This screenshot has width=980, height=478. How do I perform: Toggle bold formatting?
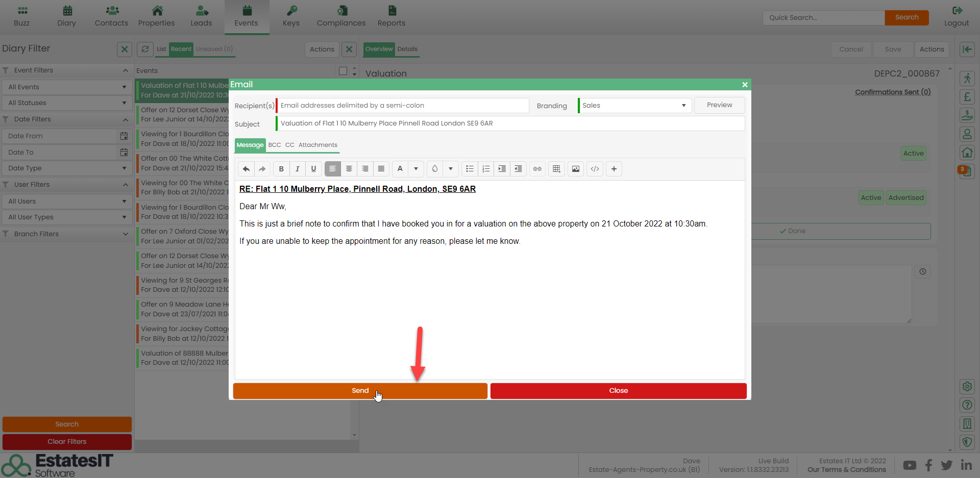click(281, 169)
